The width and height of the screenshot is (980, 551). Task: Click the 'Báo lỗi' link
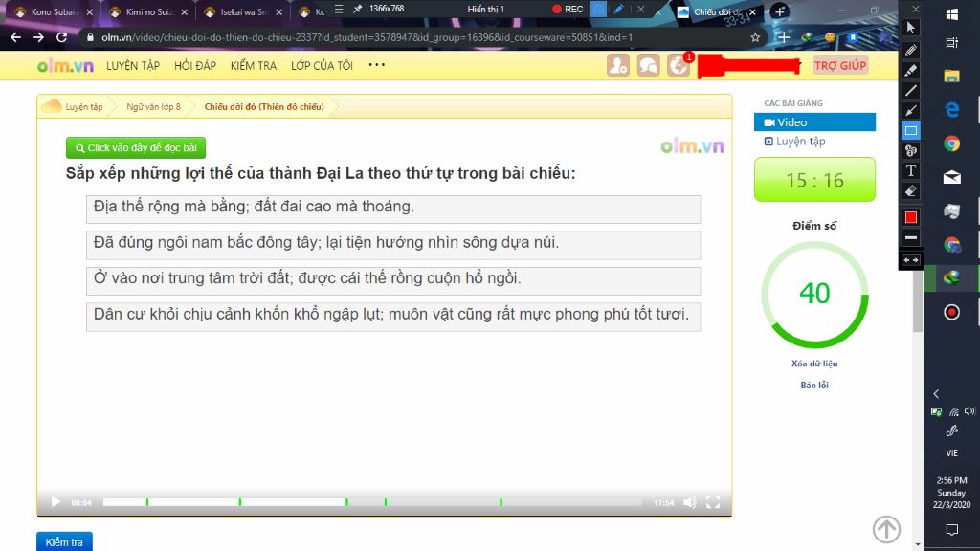click(814, 386)
